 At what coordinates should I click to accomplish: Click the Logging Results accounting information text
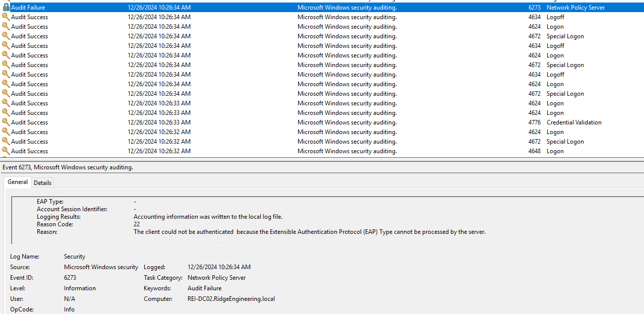208,217
